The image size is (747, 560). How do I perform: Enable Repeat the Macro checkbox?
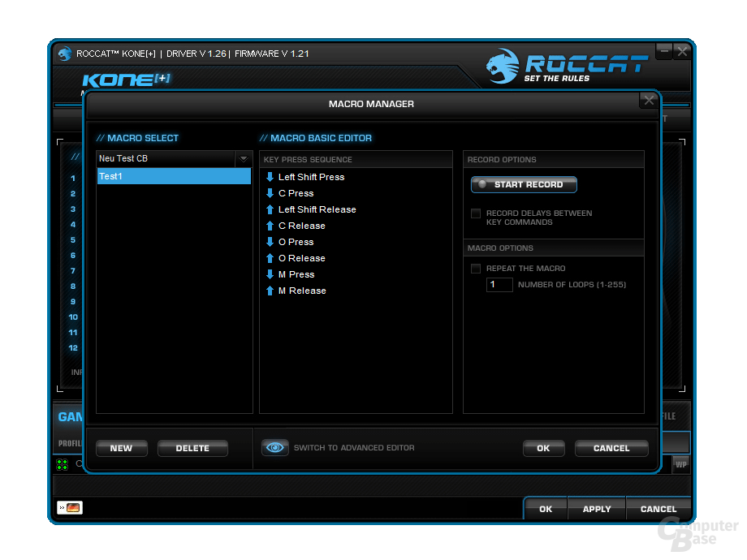point(476,269)
